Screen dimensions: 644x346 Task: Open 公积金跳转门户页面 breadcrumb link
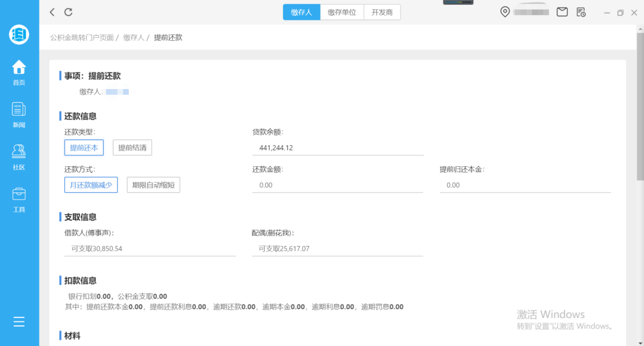click(81, 37)
